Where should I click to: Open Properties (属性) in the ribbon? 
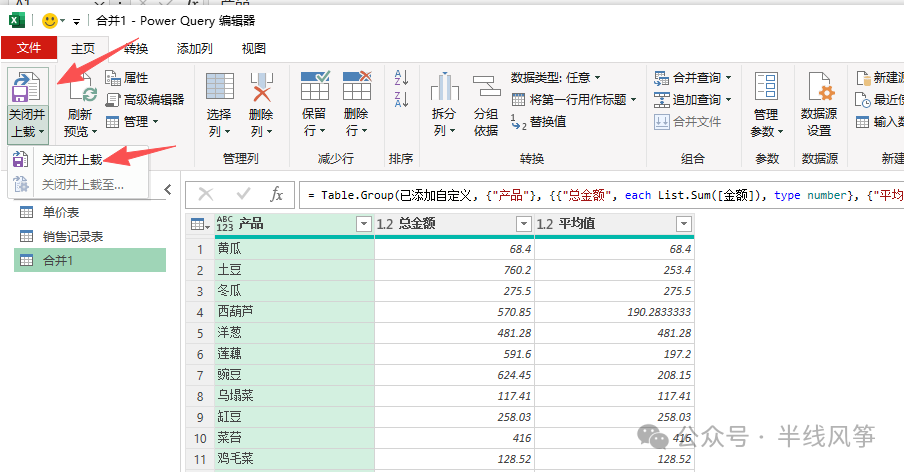tap(126, 78)
